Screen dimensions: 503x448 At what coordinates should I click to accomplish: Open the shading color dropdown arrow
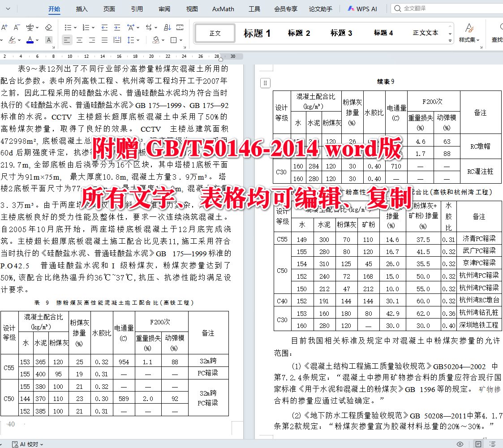(163, 40)
